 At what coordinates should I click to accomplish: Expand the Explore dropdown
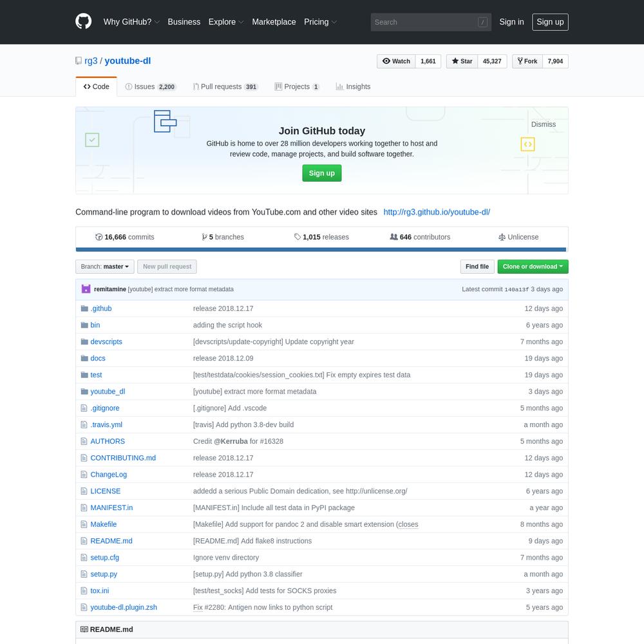tap(226, 22)
